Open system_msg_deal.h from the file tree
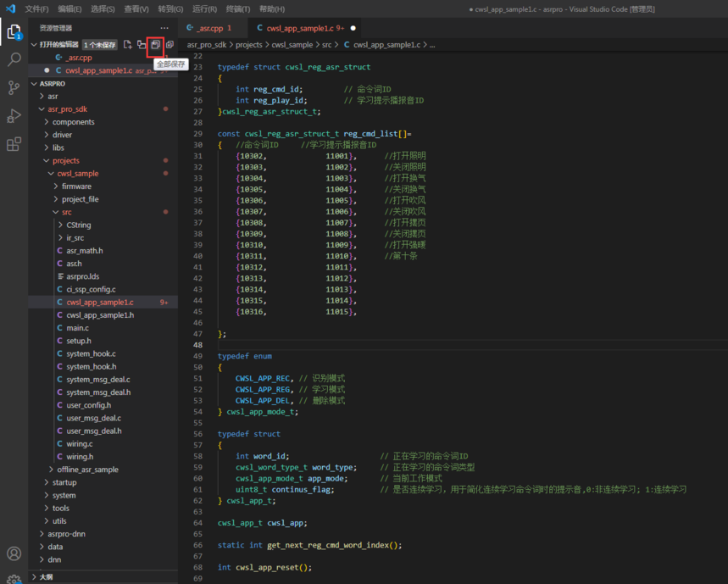This screenshot has width=728, height=584. point(103,392)
